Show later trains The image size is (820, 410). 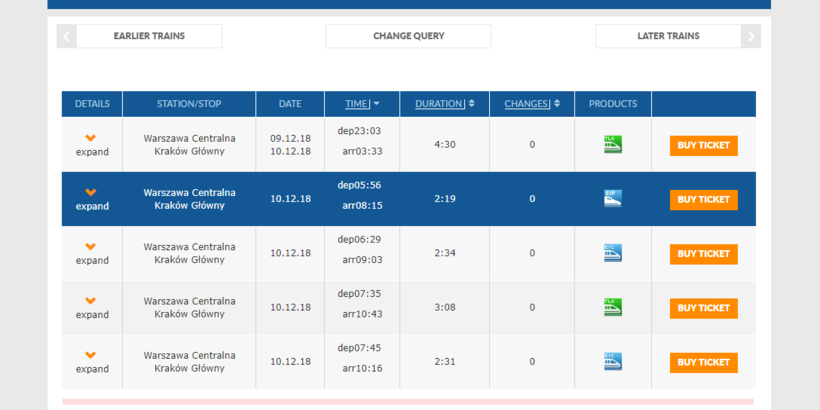click(668, 37)
